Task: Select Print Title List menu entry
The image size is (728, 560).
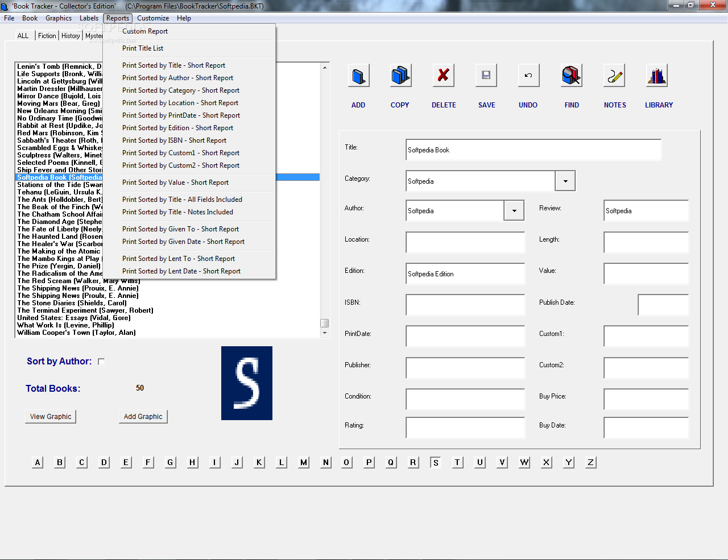Action: click(x=189, y=48)
